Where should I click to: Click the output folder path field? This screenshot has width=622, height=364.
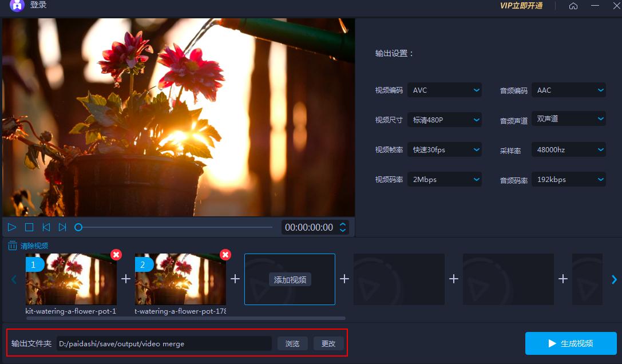pyautogui.click(x=164, y=343)
